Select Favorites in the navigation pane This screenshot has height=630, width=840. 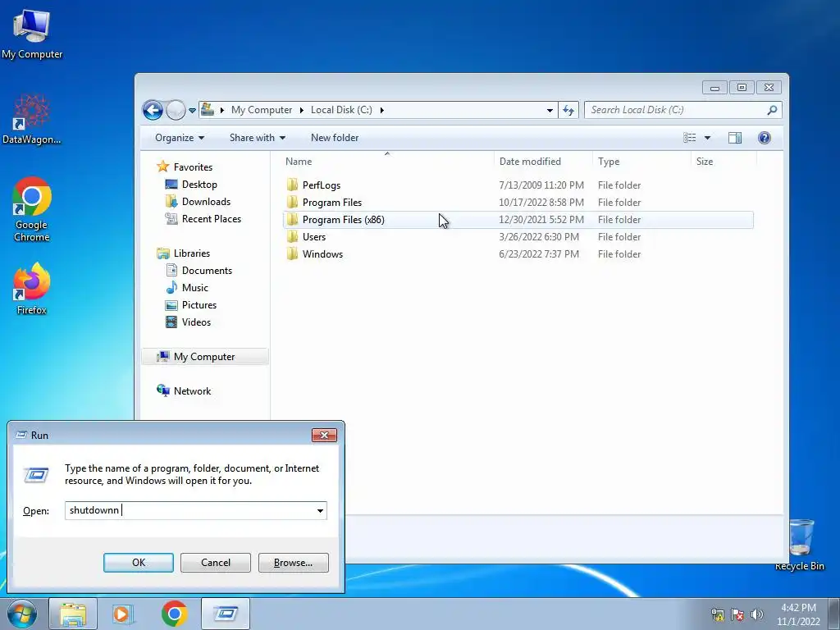(x=193, y=167)
